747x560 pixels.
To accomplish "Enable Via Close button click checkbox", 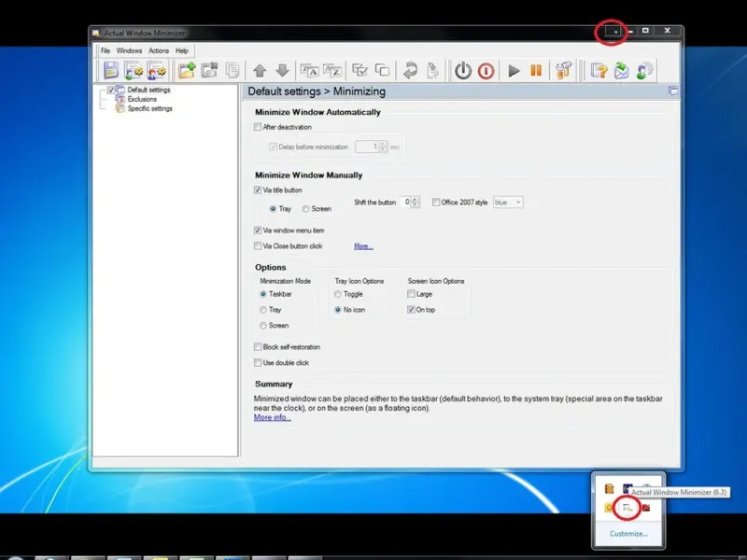I will [258, 245].
